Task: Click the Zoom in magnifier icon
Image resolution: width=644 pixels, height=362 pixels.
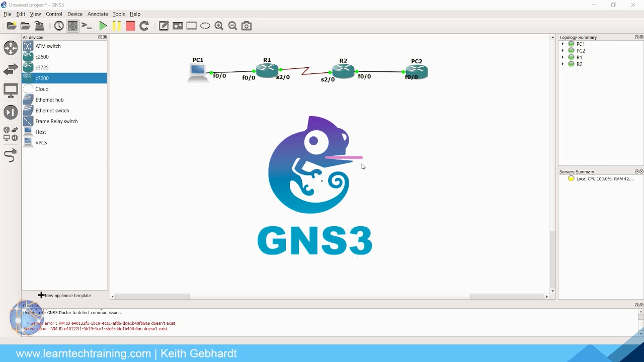Action: [219, 26]
